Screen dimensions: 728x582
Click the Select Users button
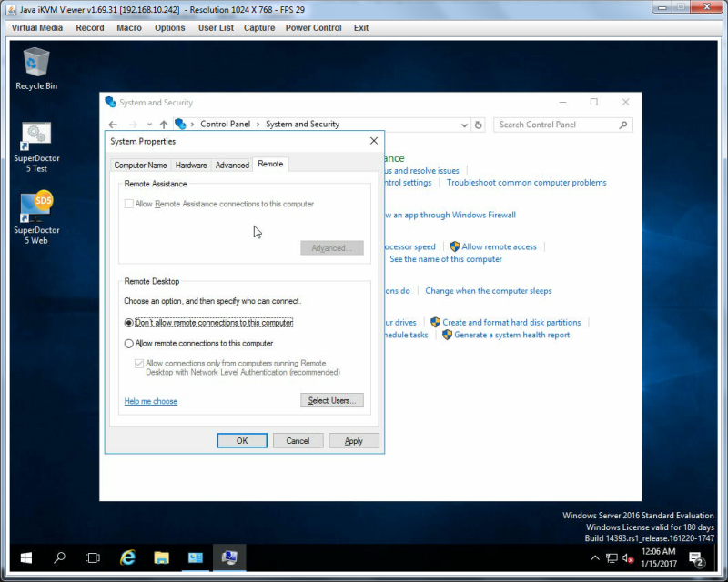(x=332, y=400)
